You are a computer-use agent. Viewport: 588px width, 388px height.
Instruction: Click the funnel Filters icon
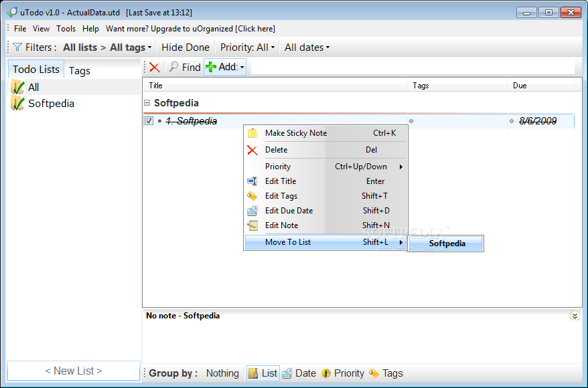(17, 47)
